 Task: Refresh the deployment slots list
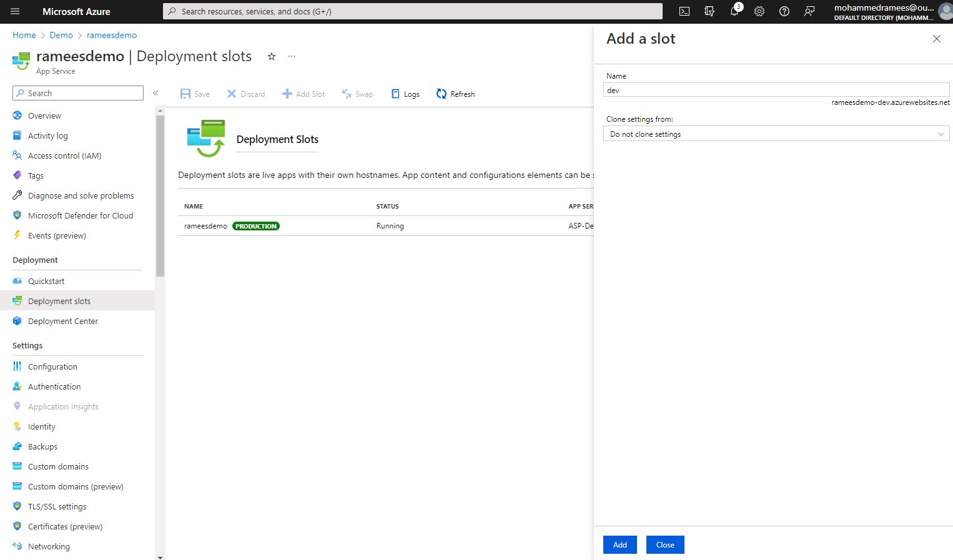pos(456,94)
